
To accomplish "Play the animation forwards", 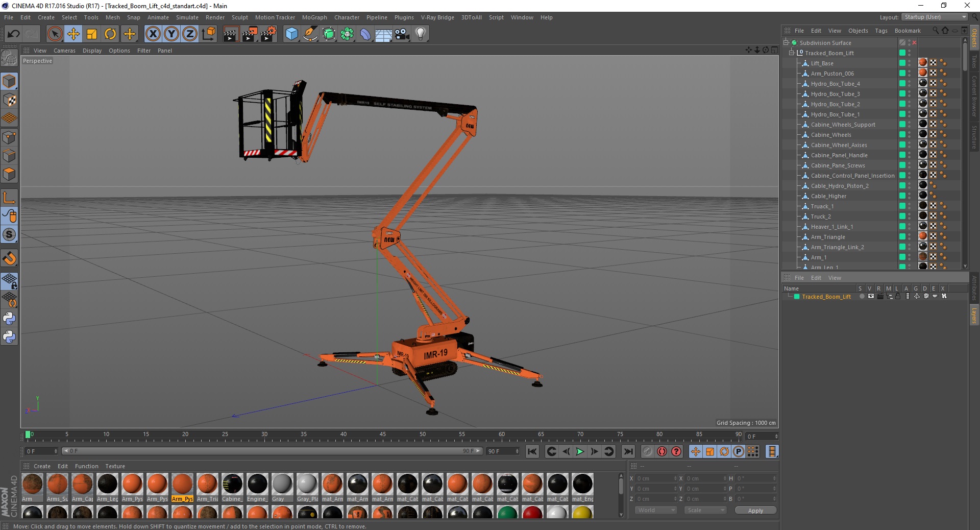I will 580,451.
